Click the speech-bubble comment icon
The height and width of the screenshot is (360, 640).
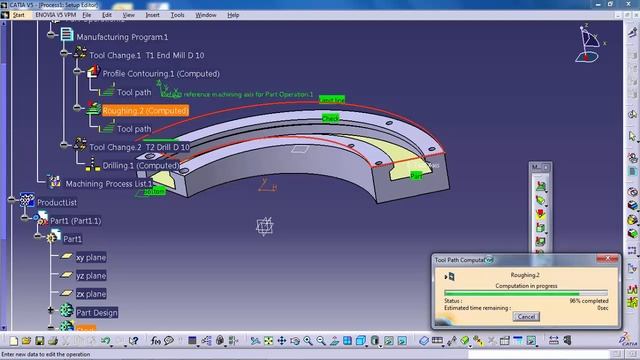(x=169, y=340)
